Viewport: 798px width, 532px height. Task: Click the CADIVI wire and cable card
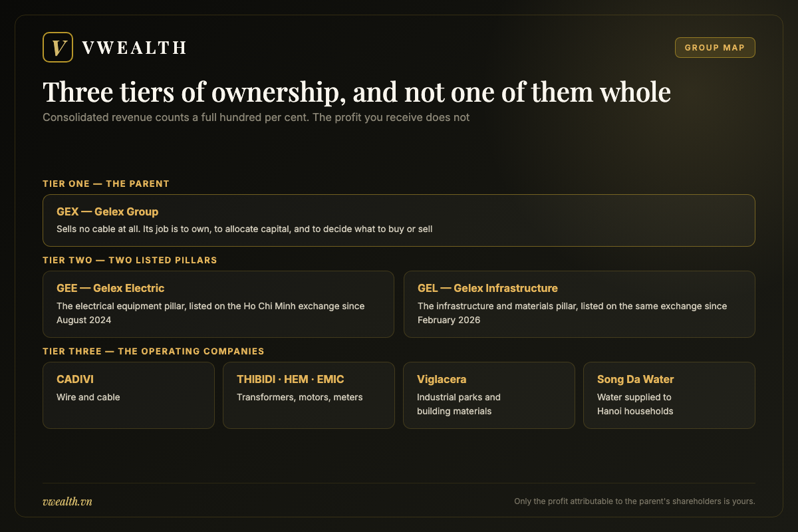tap(128, 395)
